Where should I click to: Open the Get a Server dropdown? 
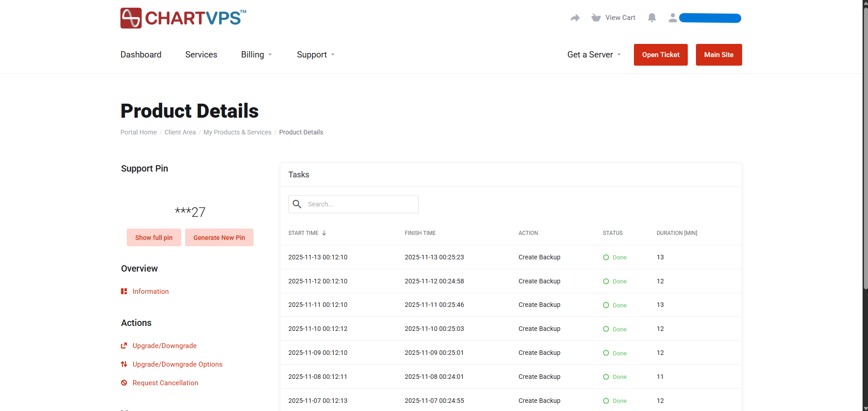594,55
